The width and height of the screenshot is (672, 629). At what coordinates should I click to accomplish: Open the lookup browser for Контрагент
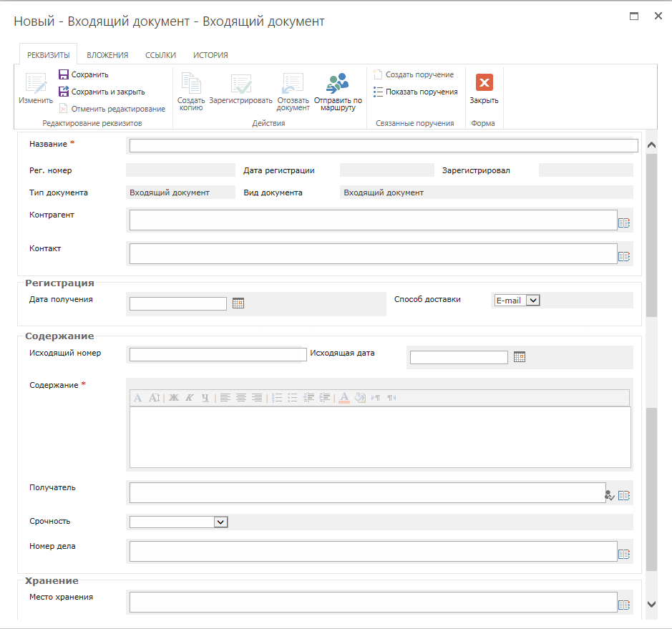[x=623, y=223]
